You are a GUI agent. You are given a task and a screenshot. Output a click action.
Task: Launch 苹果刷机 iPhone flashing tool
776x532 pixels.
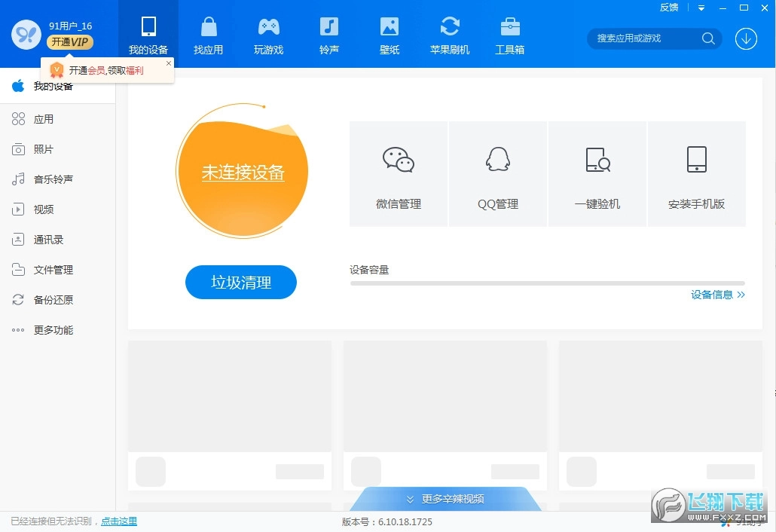click(x=449, y=34)
